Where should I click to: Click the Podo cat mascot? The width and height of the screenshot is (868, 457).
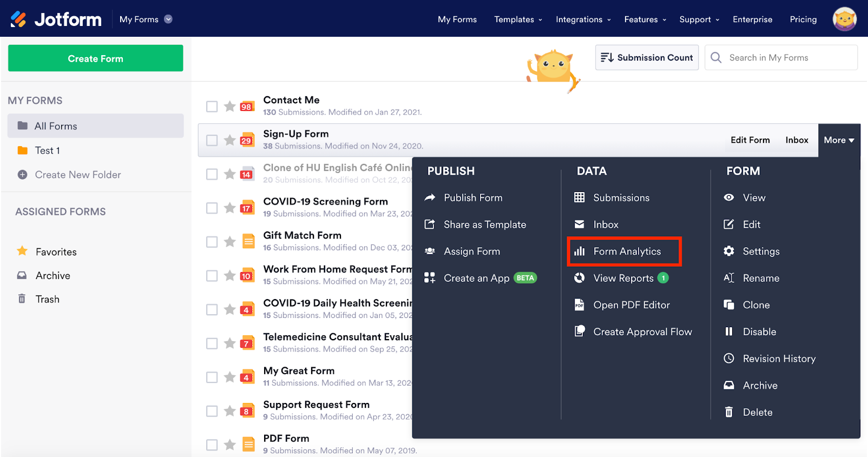point(553,70)
